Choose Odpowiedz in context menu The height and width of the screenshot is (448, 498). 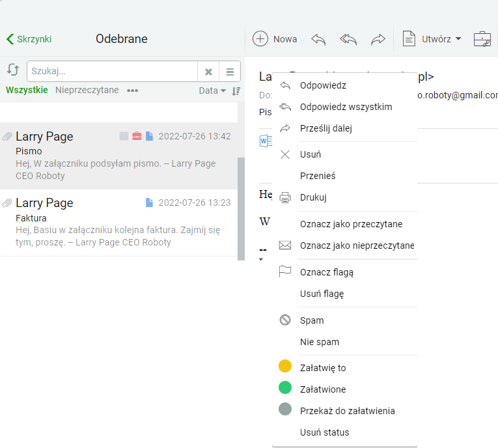(x=344, y=85)
